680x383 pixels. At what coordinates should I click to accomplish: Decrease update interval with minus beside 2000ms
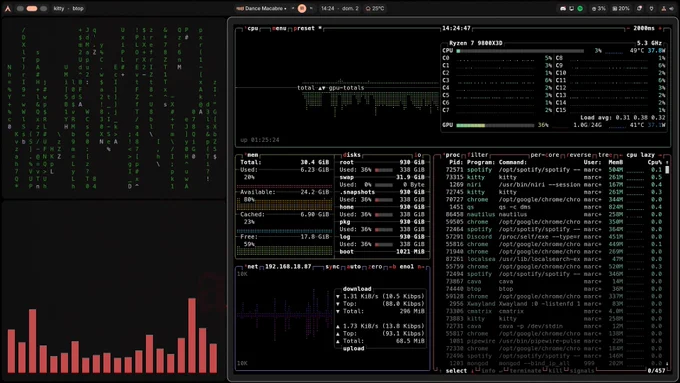click(628, 28)
